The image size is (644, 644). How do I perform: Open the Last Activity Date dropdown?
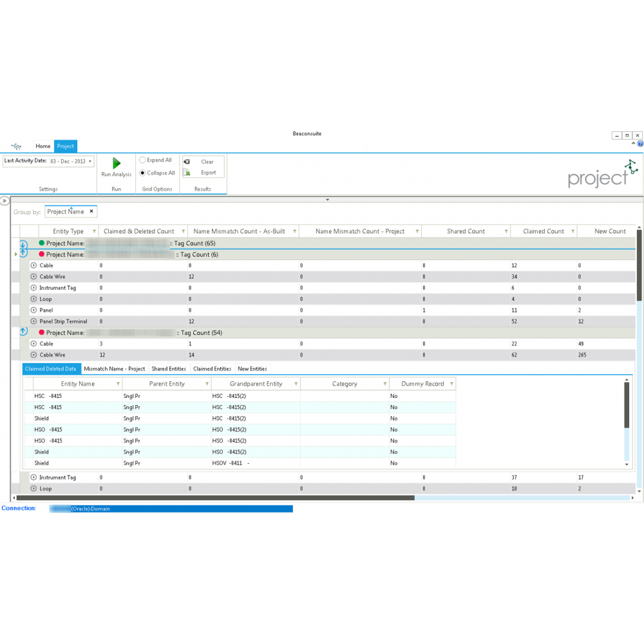pos(90,161)
